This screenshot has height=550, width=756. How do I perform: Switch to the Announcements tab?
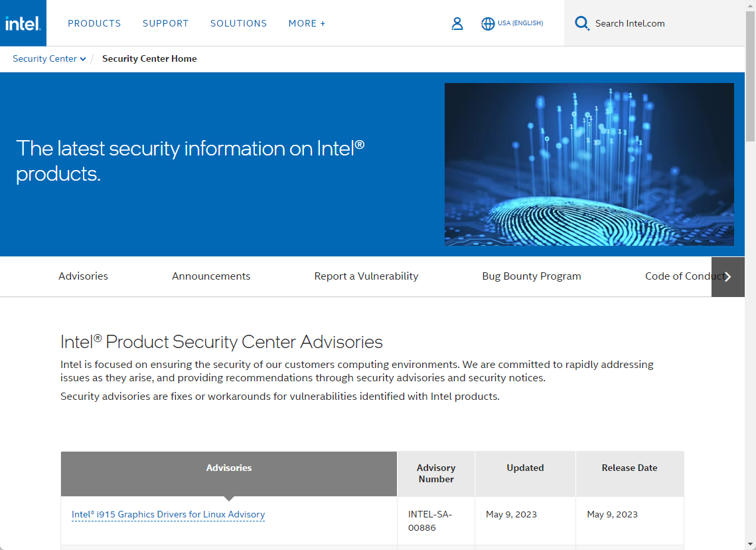pos(211,276)
